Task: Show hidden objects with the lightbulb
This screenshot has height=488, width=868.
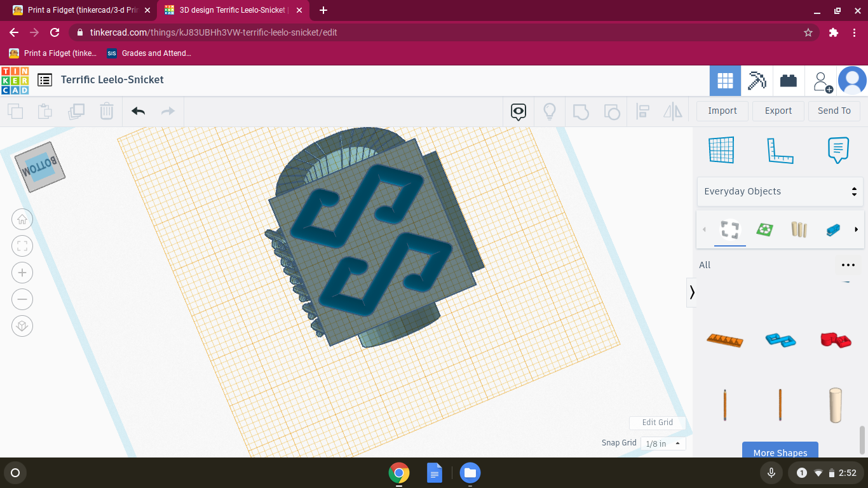Action: [549, 111]
